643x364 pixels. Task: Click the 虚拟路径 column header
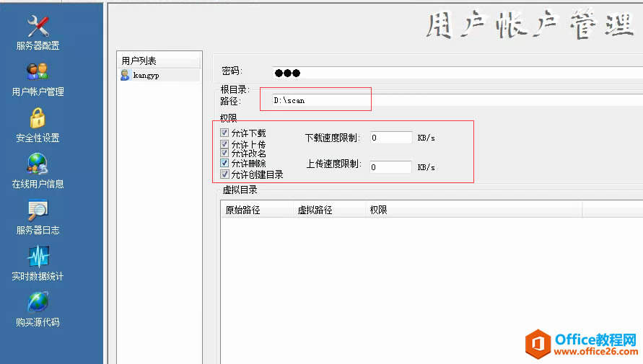(329, 210)
